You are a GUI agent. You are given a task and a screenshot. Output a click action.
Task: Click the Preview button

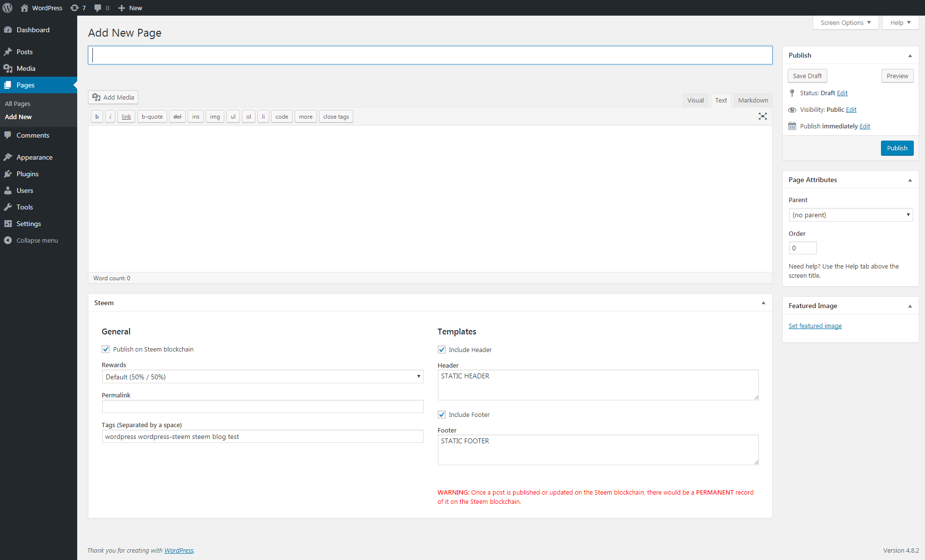pyautogui.click(x=897, y=76)
